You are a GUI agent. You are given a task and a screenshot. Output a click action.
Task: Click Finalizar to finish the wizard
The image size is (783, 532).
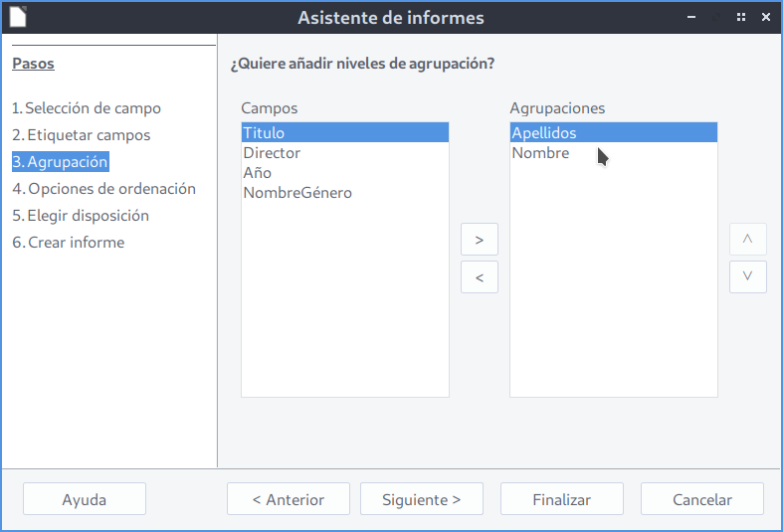(x=562, y=500)
